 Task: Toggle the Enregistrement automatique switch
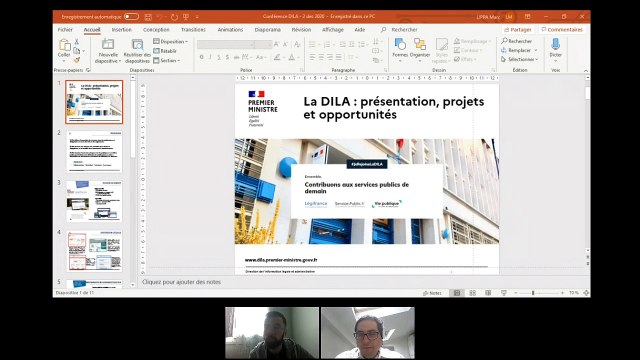[x=131, y=17]
